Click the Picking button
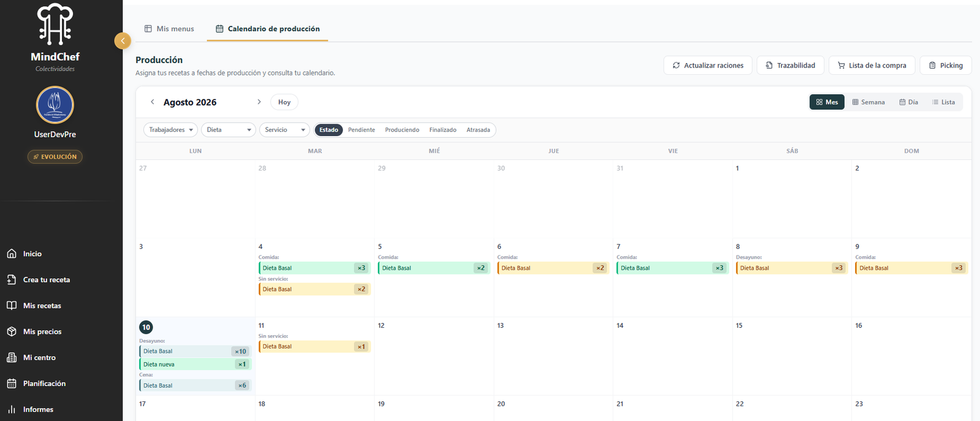980x421 pixels. 946,66
